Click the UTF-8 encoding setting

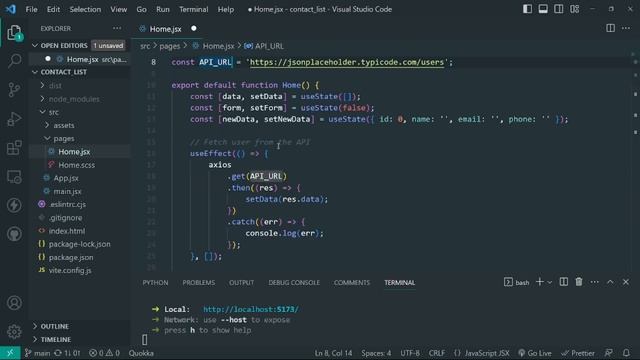tap(410, 353)
